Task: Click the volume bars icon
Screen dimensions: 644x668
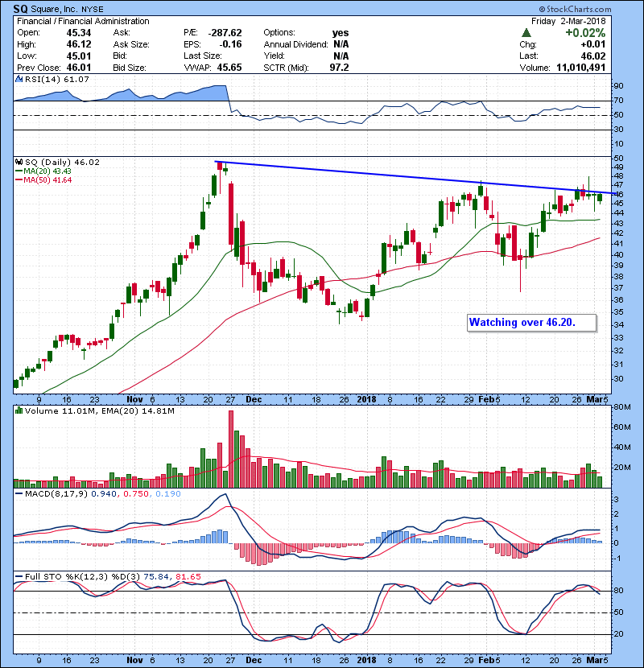Action: click(x=19, y=410)
